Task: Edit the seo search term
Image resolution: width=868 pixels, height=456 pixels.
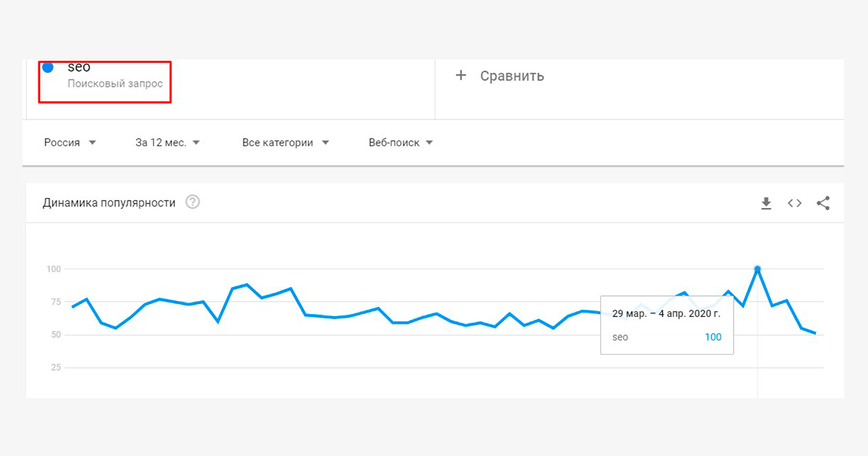Action: pos(79,67)
